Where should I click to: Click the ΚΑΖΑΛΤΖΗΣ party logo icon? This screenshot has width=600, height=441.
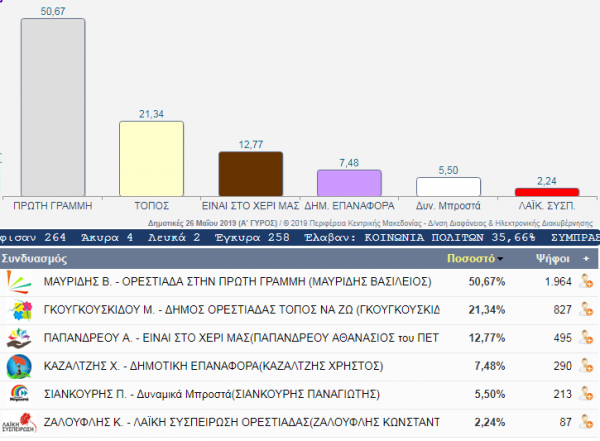click(x=18, y=367)
